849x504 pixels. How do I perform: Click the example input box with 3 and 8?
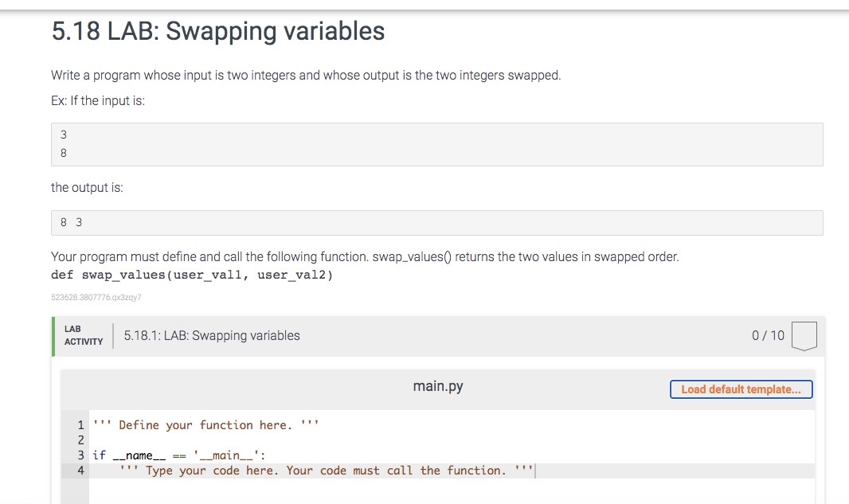pyautogui.click(x=437, y=145)
